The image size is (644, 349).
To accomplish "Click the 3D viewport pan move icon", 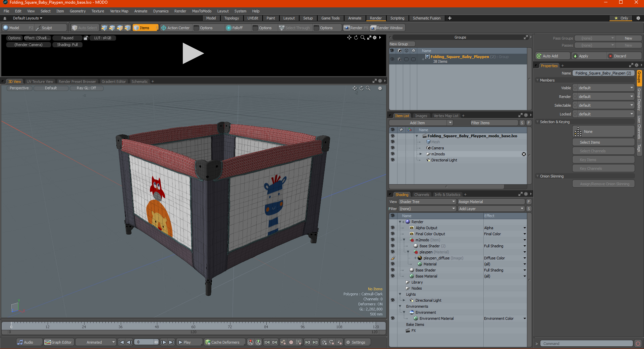I will coord(355,88).
